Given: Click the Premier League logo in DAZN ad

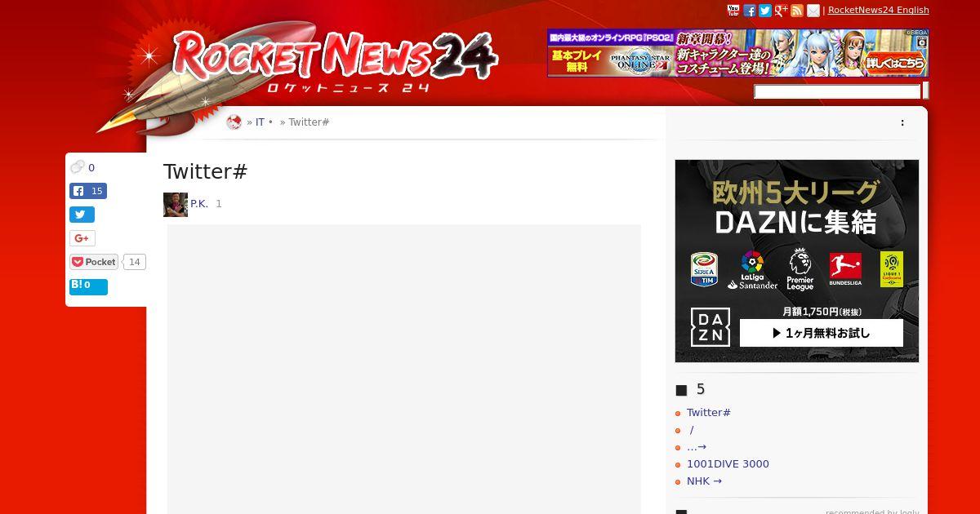Looking at the screenshot, I should click(x=800, y=270).
